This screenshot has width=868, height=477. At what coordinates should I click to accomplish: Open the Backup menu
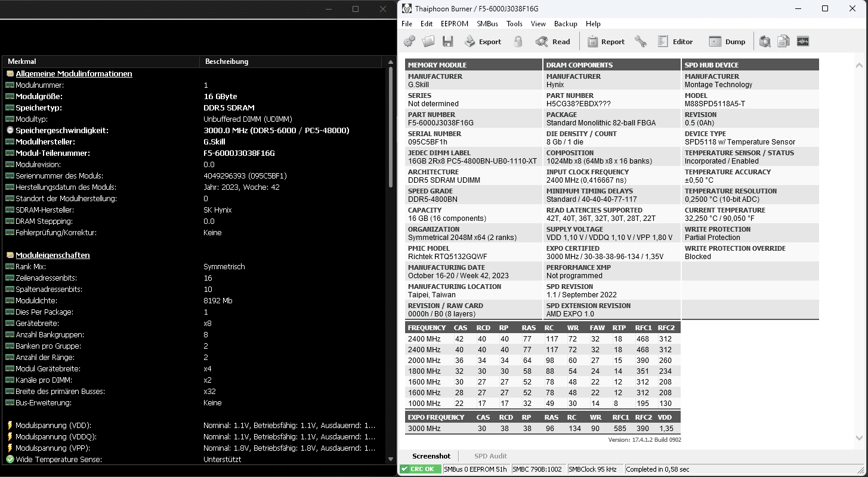tap(566, 24)
